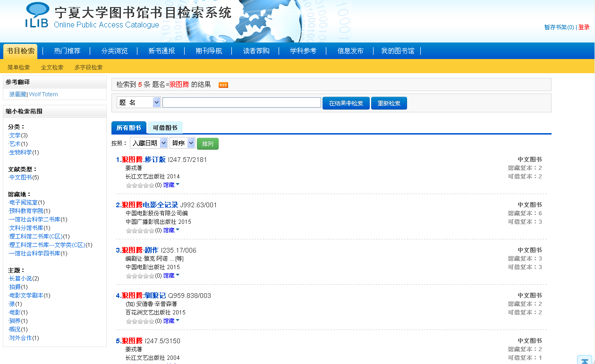The height and width of the screenshot is (364, 595).
Task: Open the book title 狼图腾·剧作
Action: (x=140, y=250)
